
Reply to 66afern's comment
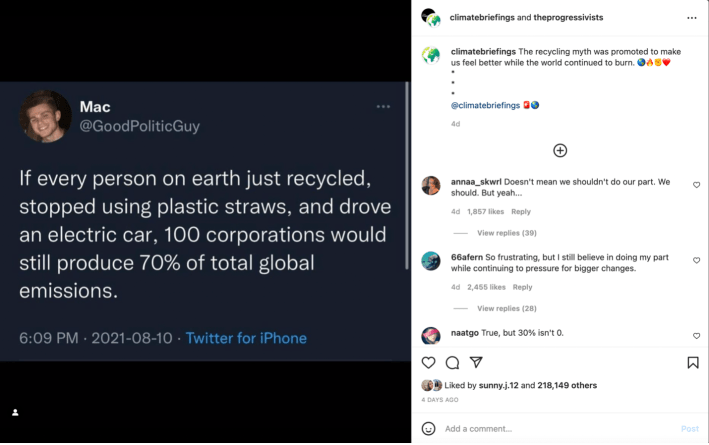point(522,287)
